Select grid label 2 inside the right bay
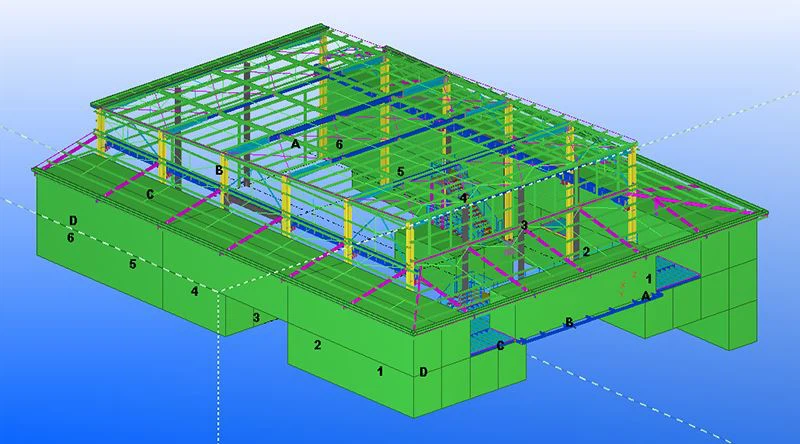800x444 pixels. click(586, 252)
